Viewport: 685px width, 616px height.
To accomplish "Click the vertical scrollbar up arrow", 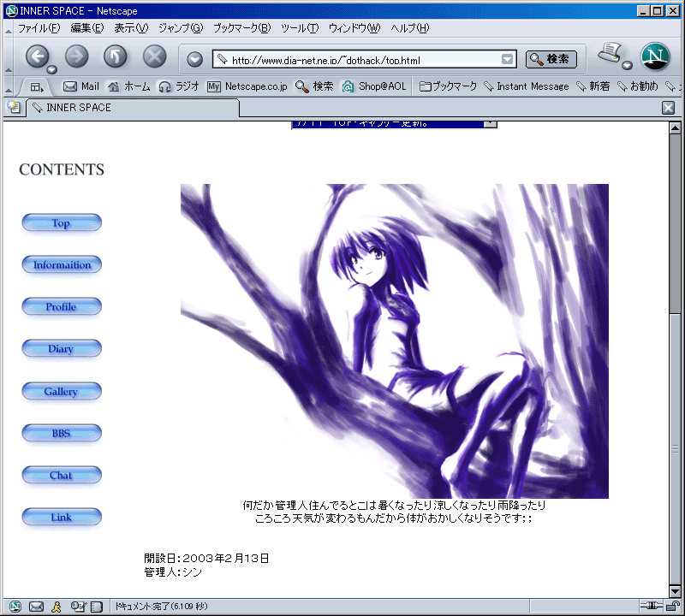I will pos(675,128).
